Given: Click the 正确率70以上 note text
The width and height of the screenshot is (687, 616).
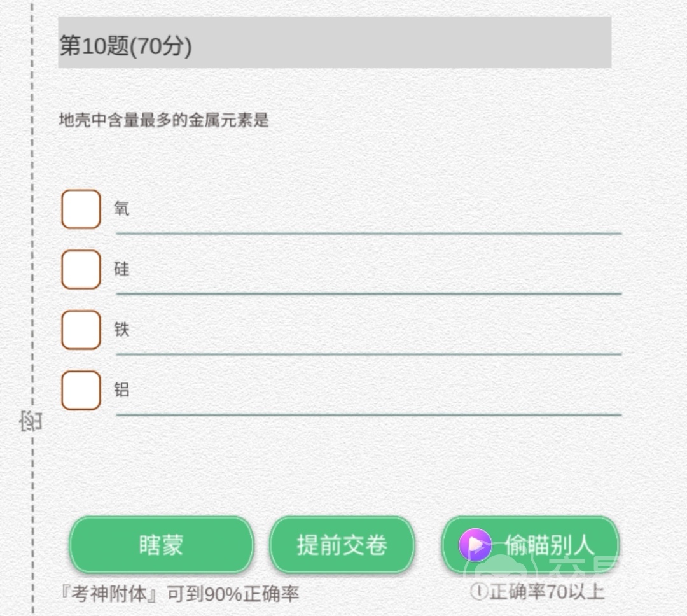Looking at the screenshot, I should point(546,592).
